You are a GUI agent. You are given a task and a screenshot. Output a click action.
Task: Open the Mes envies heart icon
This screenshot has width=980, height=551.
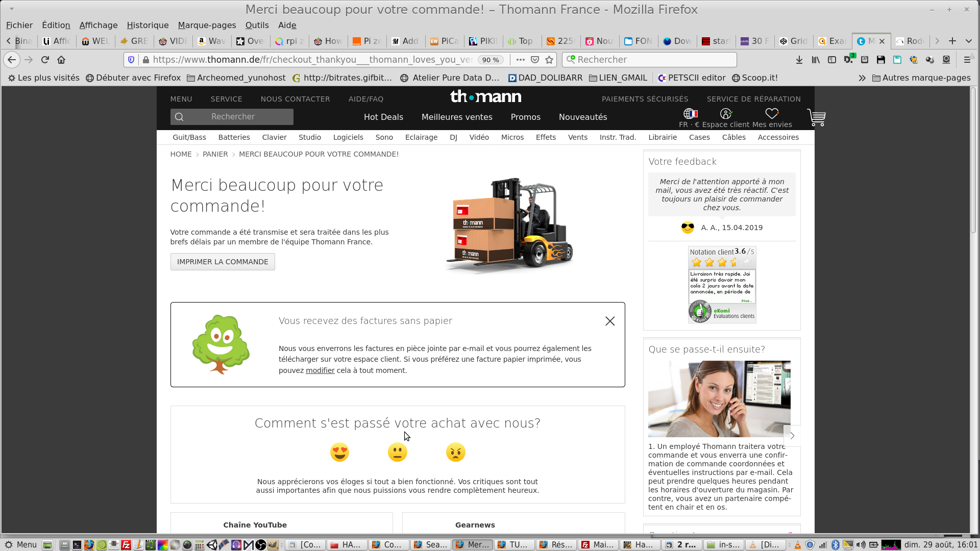click(x=772, y=114)
